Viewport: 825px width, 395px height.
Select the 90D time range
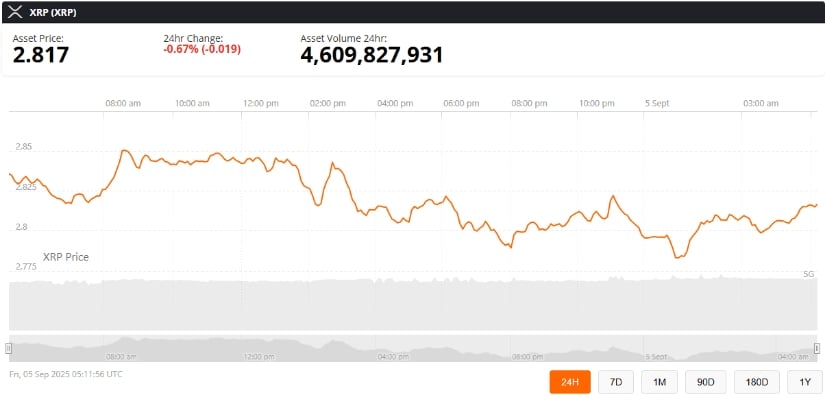point(706,382)
